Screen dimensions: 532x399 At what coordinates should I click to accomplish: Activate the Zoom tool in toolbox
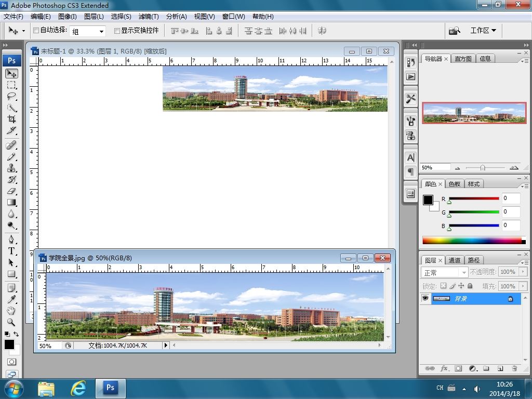[x=11, y=322]
